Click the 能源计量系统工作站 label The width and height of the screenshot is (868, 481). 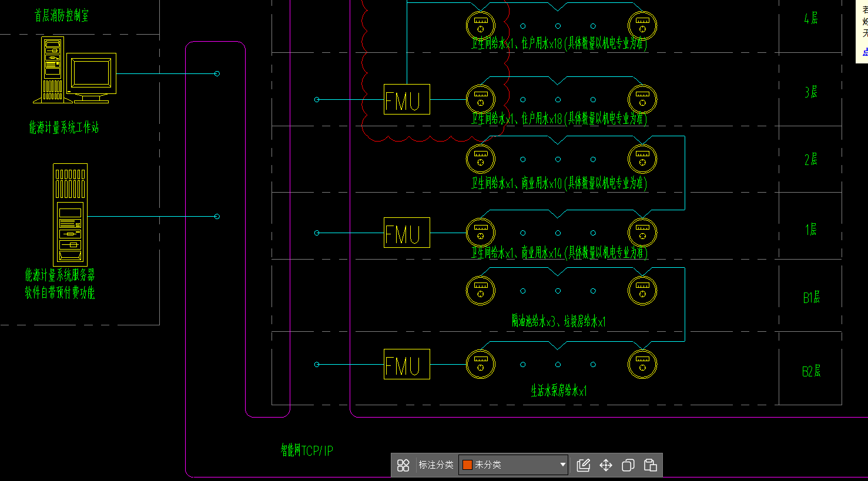[64, 127]
